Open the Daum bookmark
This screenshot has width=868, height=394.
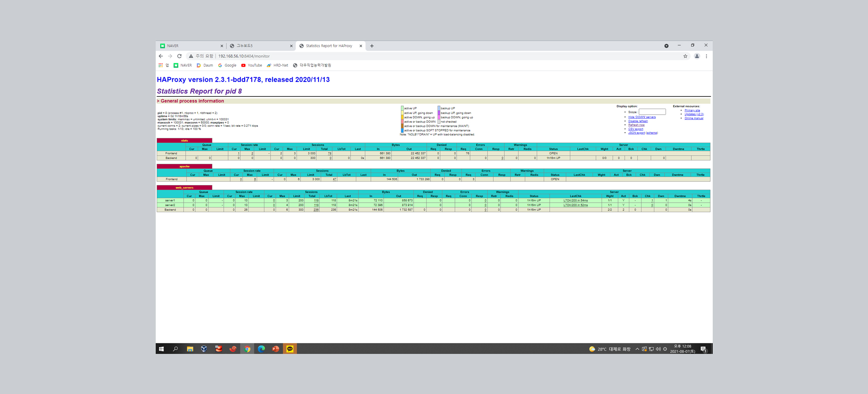205,65
